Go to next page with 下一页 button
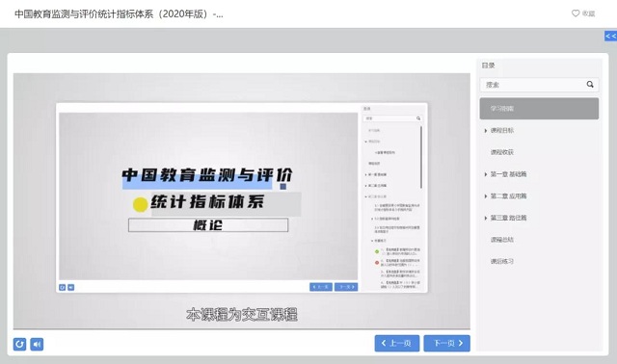The width and height of the screenshot is (617, 364). (x=447, y=343)
